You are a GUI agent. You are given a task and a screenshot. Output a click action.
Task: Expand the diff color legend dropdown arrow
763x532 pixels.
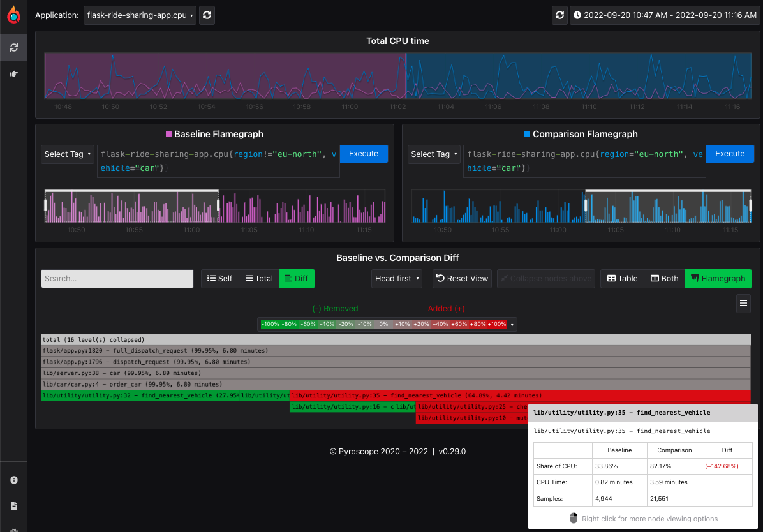(x=512, y=325)
